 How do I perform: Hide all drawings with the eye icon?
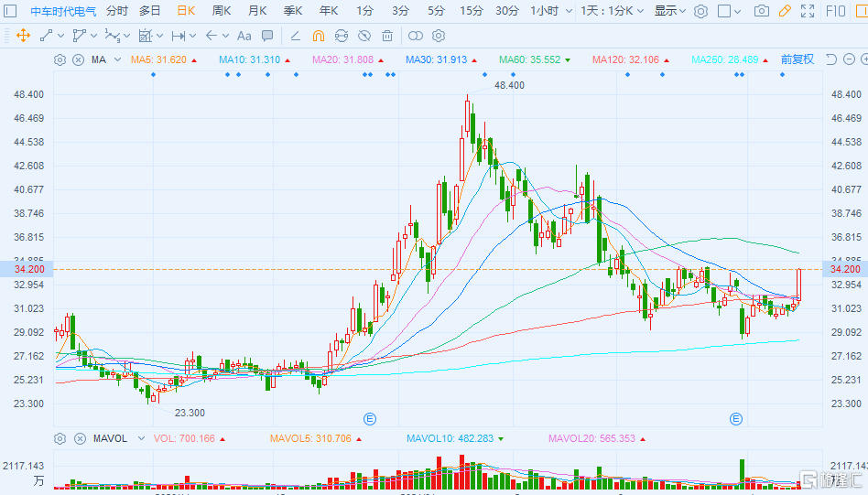coord(364,36)
